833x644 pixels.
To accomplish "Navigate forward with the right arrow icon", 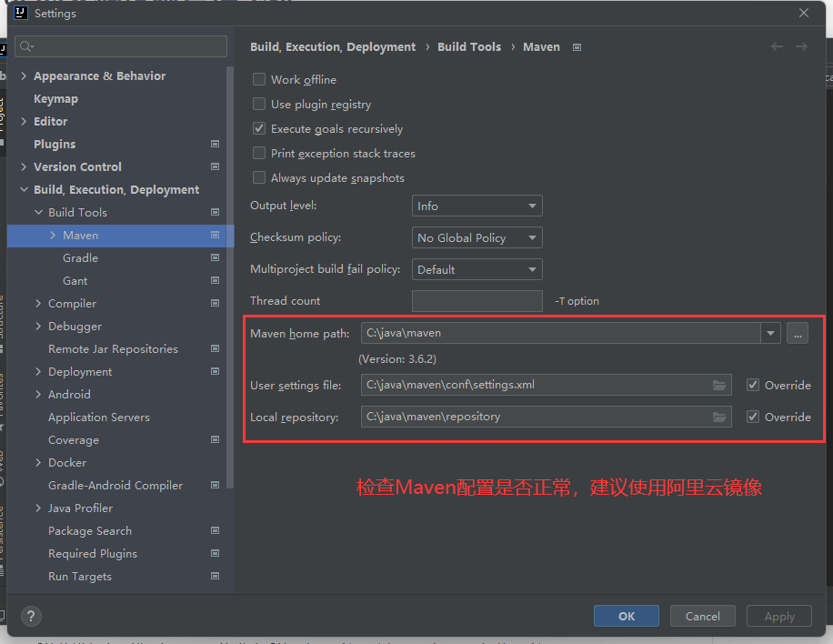I will coord(802,46).
